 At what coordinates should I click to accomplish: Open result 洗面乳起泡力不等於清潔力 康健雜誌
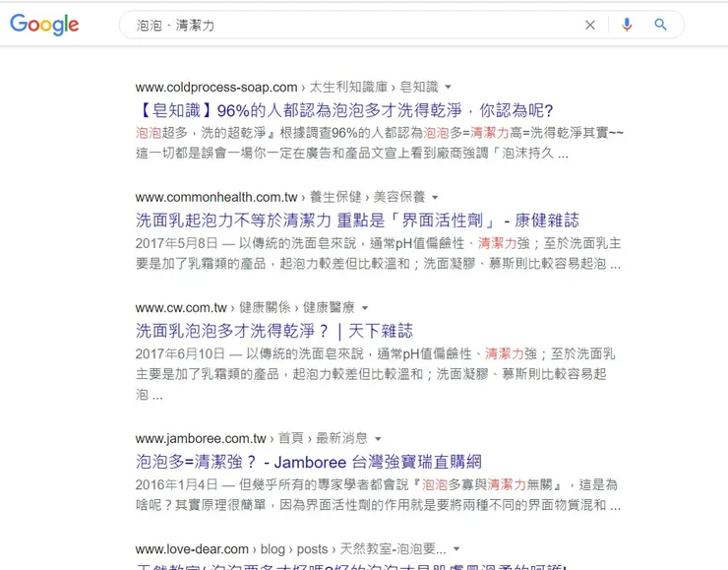click(357, 221)
